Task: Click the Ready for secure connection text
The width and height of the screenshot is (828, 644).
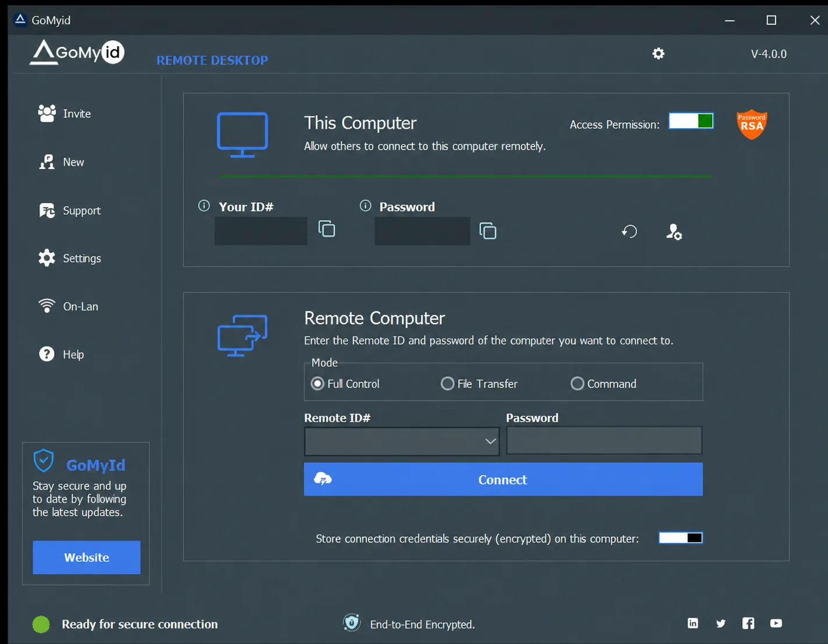Action: [140, 624]
